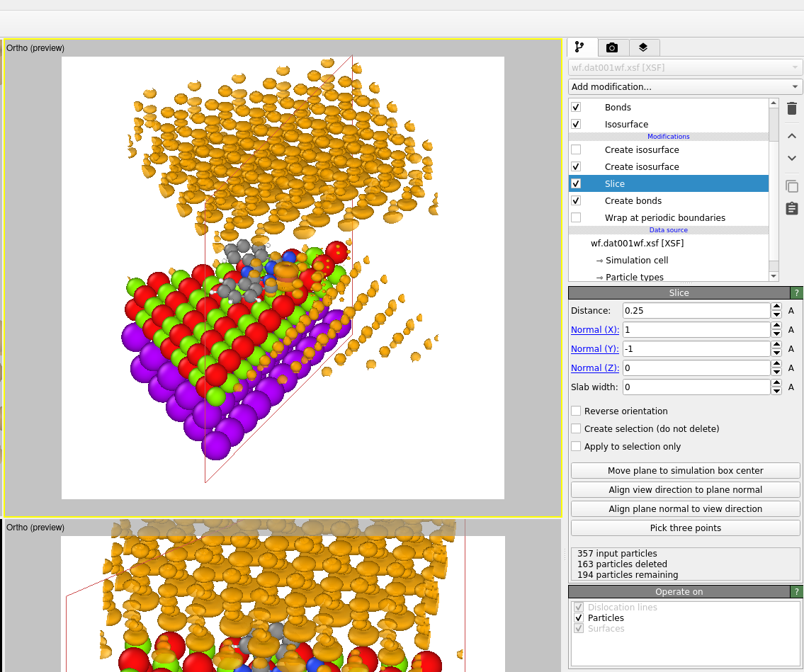Open the Add modification dropdown
The image size is (804, 672).
[x=684, y=86]
